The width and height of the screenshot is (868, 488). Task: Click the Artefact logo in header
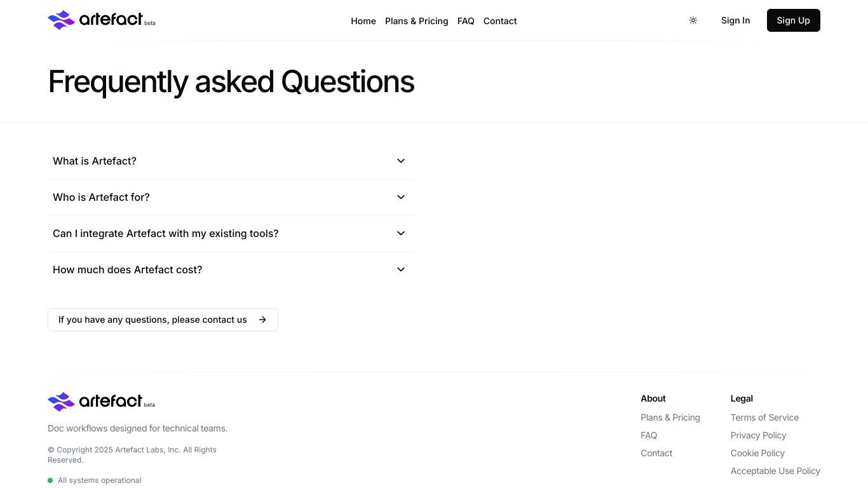[x=102, y=20]
